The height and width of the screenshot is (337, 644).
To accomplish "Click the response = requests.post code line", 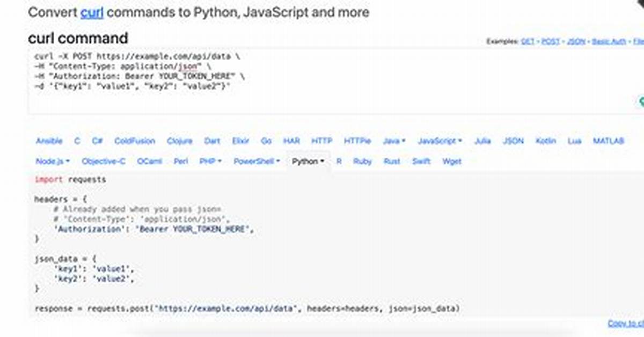I will click(x=247, y=309).
